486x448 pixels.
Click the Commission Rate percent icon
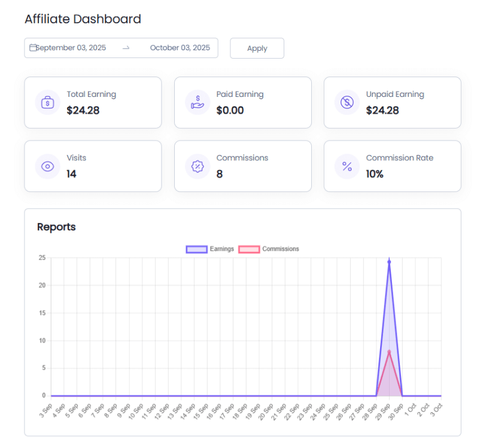[x=347, y=166]
